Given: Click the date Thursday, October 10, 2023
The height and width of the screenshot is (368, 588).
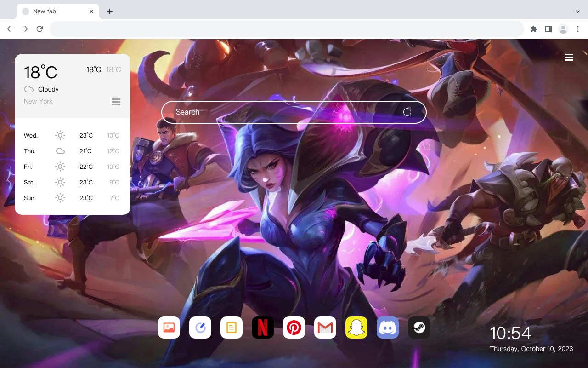Looking at the screenshot, I should coord(531,349).
